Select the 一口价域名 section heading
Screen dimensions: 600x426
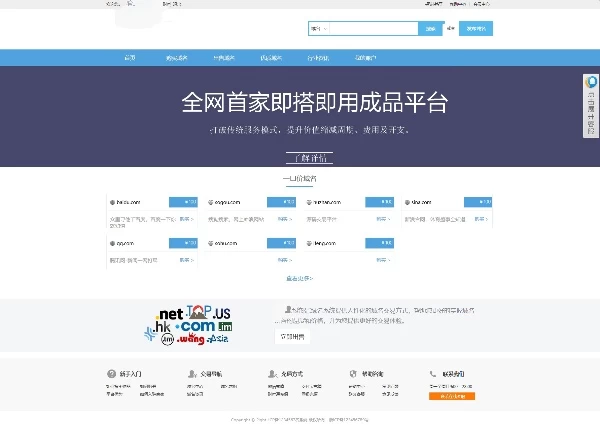300,178
